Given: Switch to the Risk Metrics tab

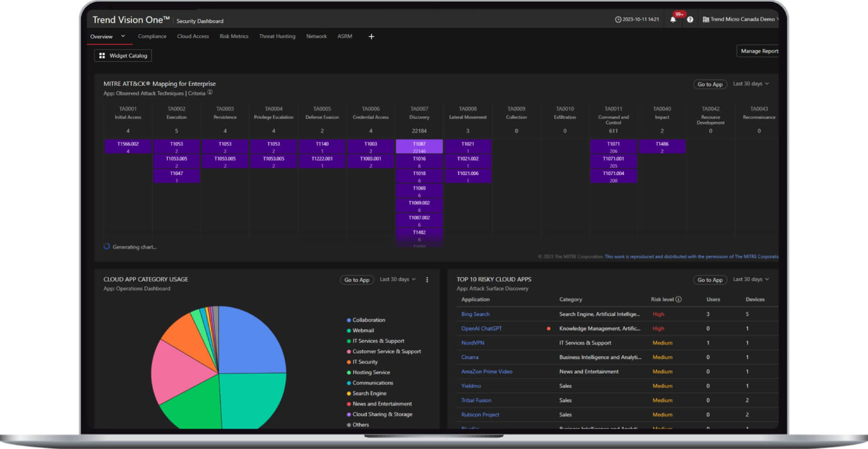Looking at the screenshot, I should point(234,36).
